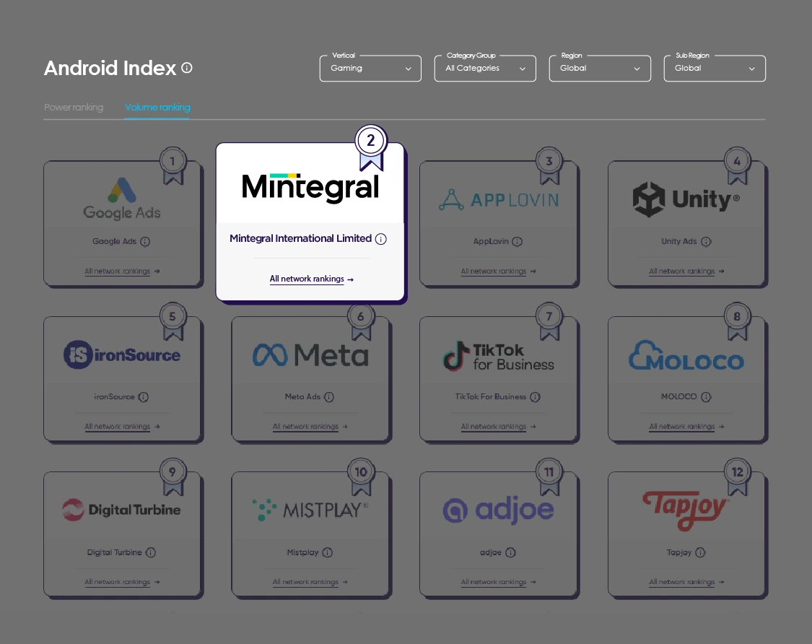Open Mistplay All network rankings link
This screenshot has width=812, height=644.
coord(310,582)
